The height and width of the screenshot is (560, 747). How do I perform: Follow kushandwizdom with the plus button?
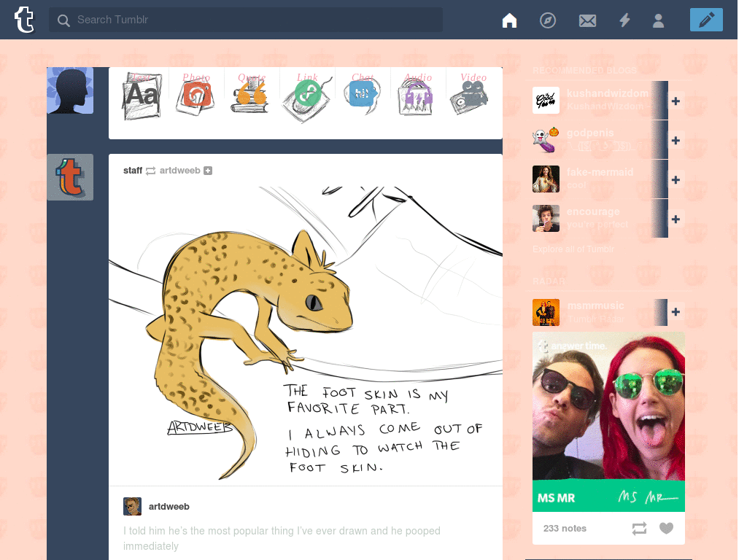coord(676,101)
